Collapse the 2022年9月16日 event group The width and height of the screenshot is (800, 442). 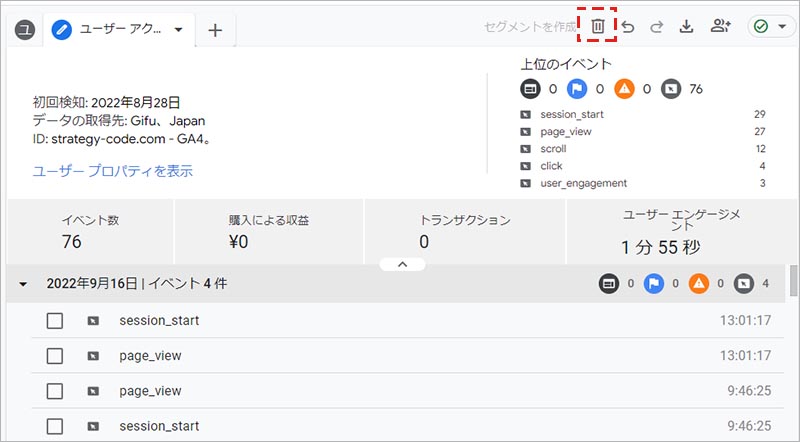click(x=23, y=284)
